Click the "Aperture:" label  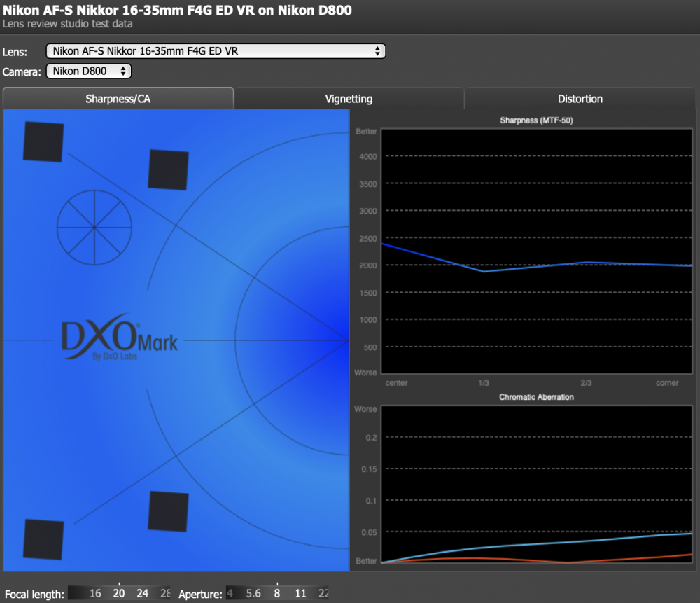point(200,595)
